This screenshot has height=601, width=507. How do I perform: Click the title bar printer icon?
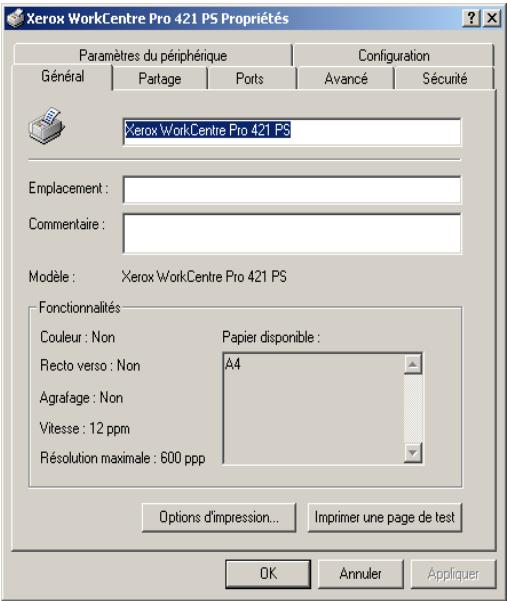(15, 18)
